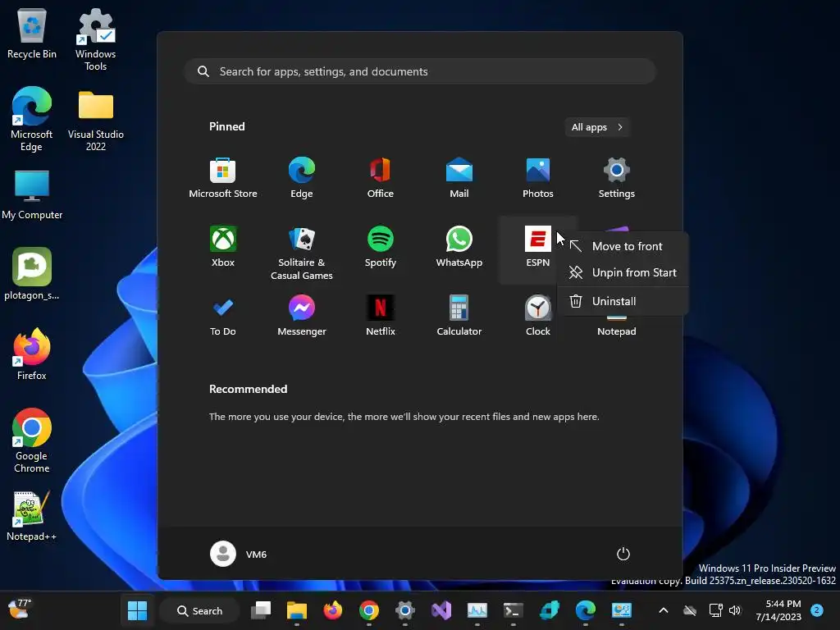Screen dimensions: 840x630
Task: Open Solitaire & Casual Games
Action: tap(302, 253)
